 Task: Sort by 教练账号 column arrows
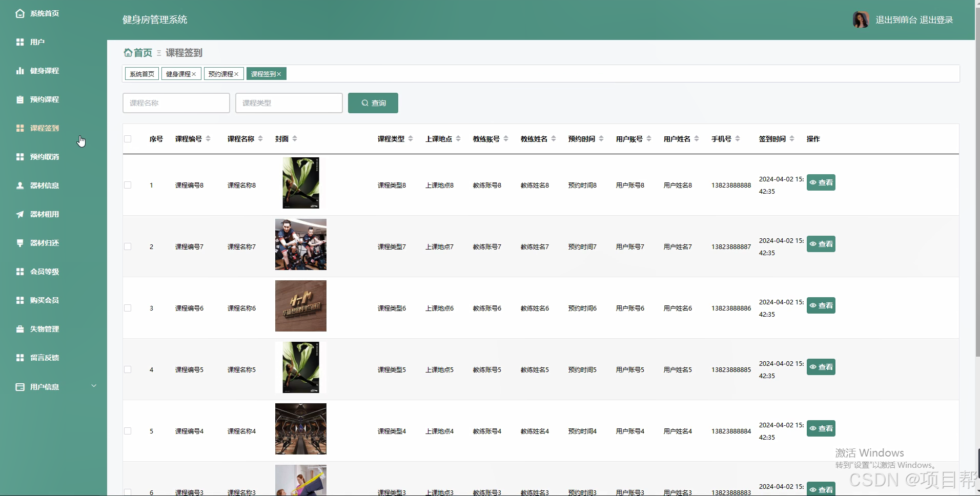(506, 139)
